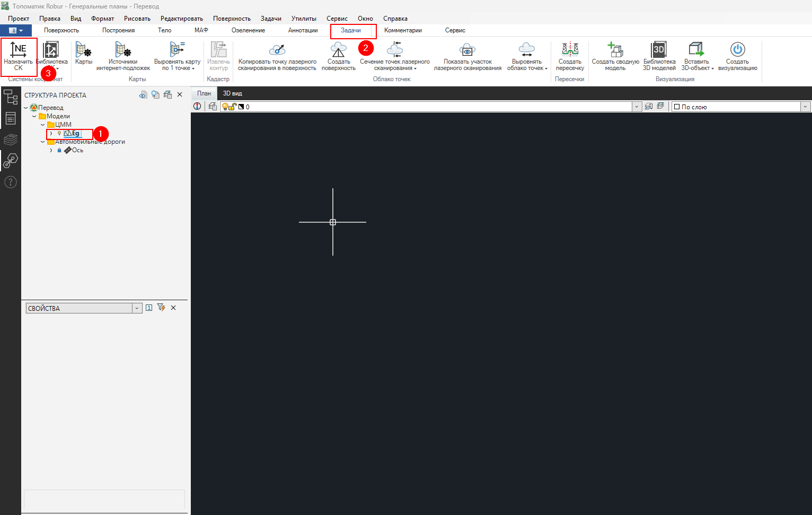Click Выровнять облако точек tool
The width and height of the screenshot is (812, 515).
(527, 56)
